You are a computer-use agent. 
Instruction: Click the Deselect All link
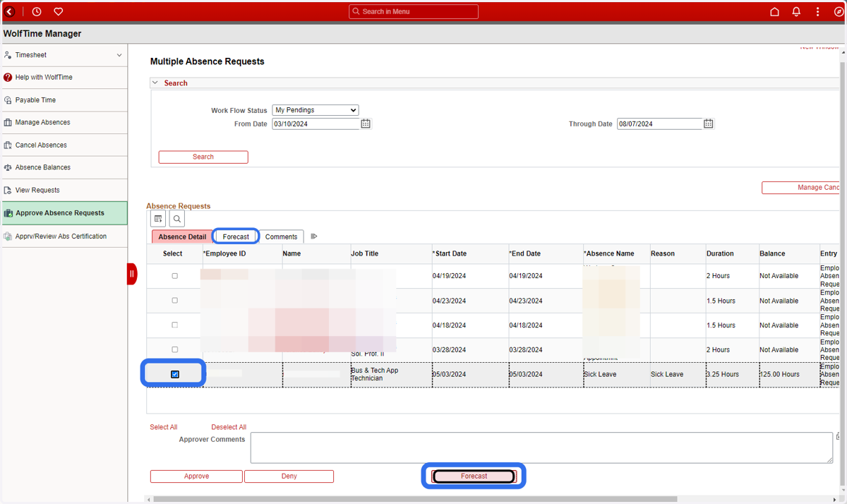(x=229, y=427)
